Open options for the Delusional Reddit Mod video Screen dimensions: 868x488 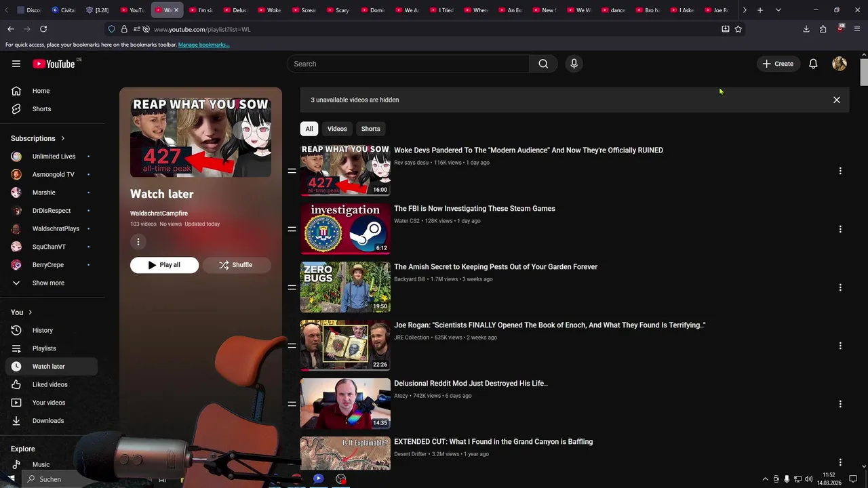pos(840,404)
